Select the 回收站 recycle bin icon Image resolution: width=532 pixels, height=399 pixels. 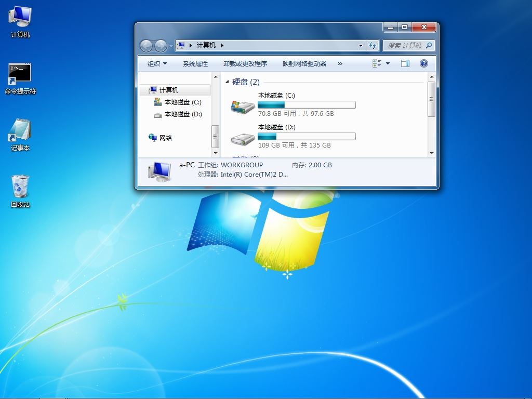[20, 191]
